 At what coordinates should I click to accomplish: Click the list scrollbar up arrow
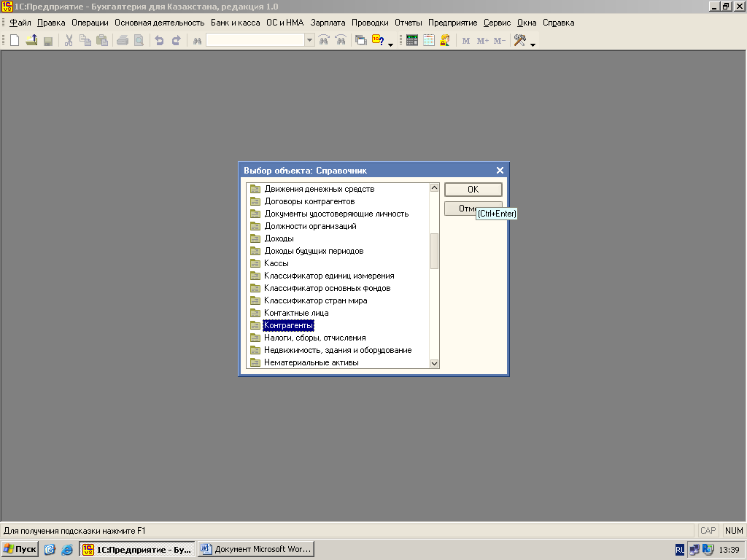pyautogui.click(x=434, y=187)
